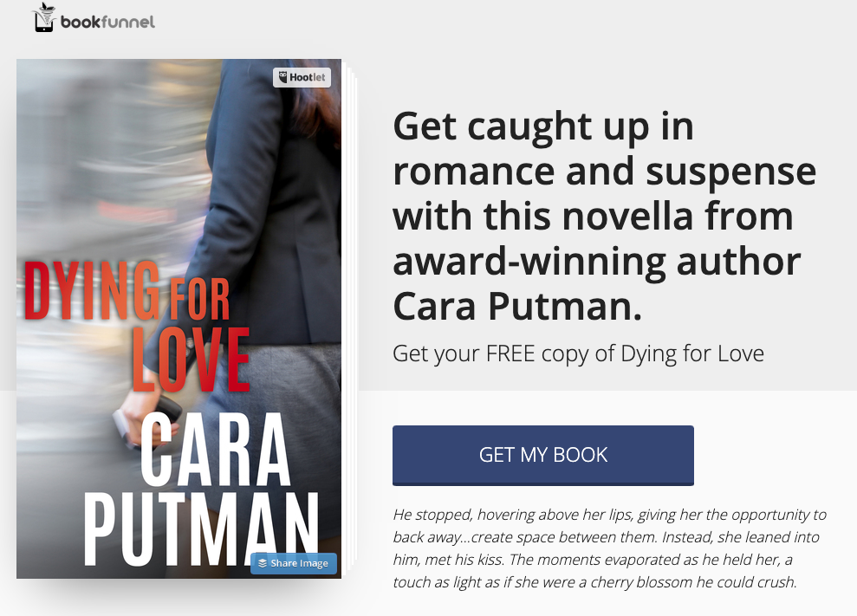
Task: Click the GET MY BOOK button
Action: click(x=542, y=456)
